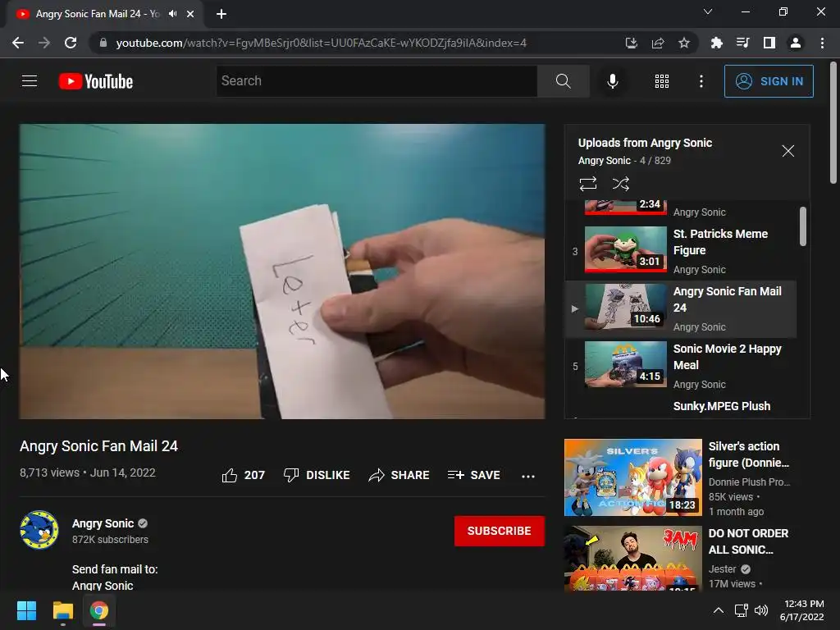Screen dimensions: 840x630
Task: Open the Windows Start menu
Action: click(26, 610)
